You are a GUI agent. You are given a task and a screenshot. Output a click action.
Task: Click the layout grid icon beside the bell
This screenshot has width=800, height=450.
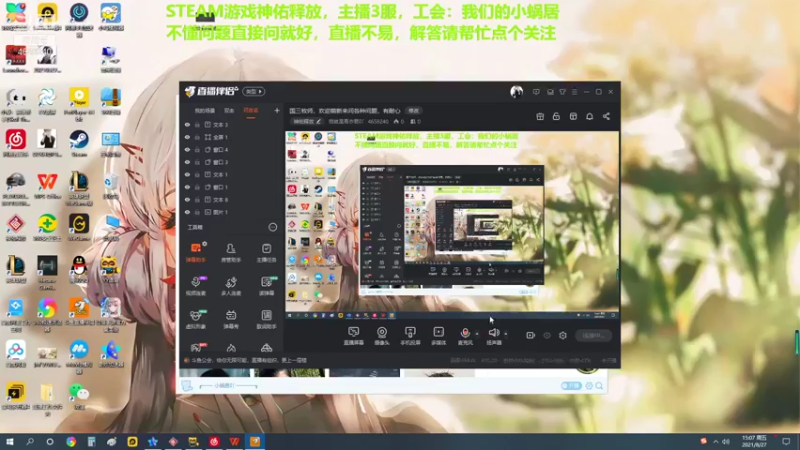pos(573,116)
